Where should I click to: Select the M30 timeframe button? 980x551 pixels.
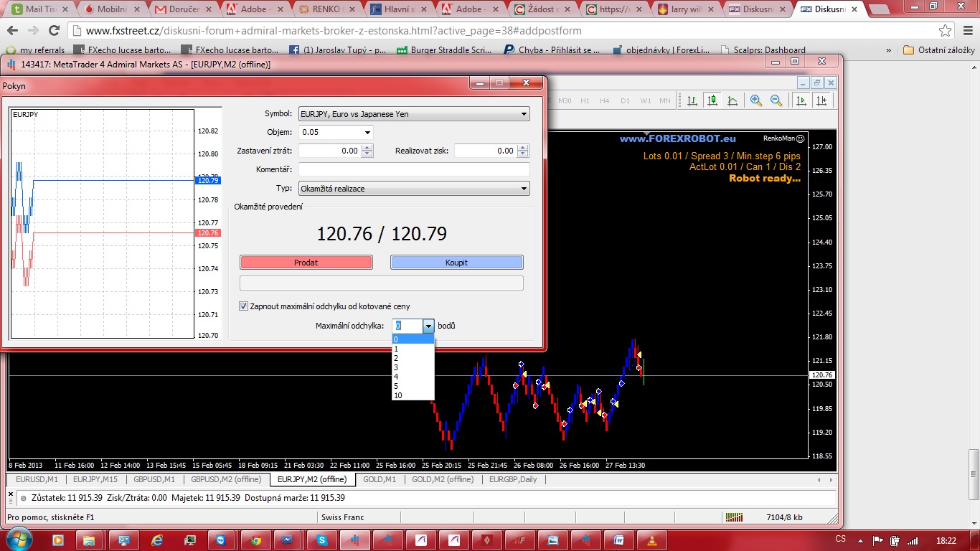click(x=565, y=100)
